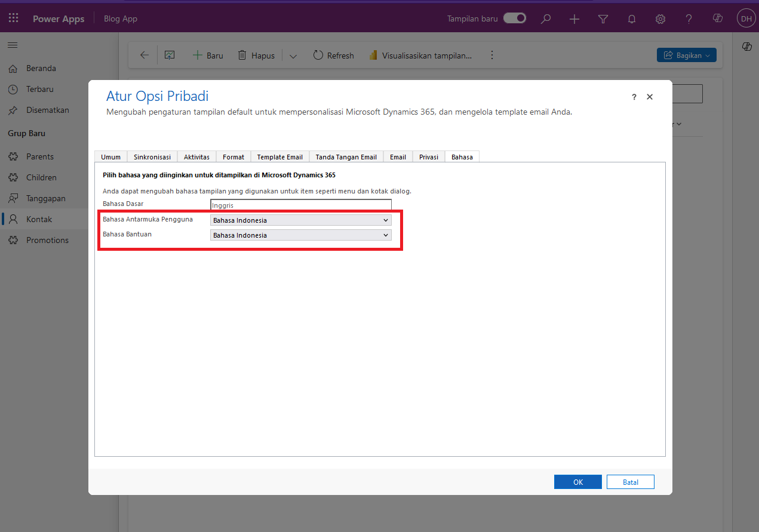Image resolution: width=759 pixels, height=532 pixels.
Task: Select the Bahasa tab
Action: [x=462, y=157]
